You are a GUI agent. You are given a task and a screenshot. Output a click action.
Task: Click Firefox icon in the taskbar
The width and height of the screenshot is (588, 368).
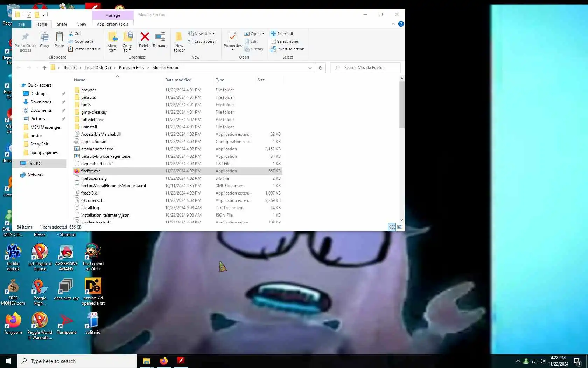pos(163,361)
